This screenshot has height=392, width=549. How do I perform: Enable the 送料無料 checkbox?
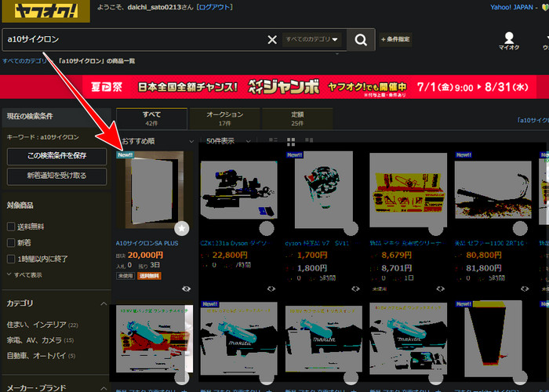pyautogui.click(x=11, y=227)
